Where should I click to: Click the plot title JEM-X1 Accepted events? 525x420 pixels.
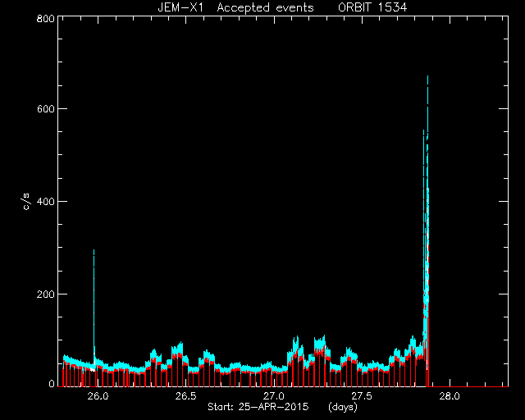tap(235, 7)
